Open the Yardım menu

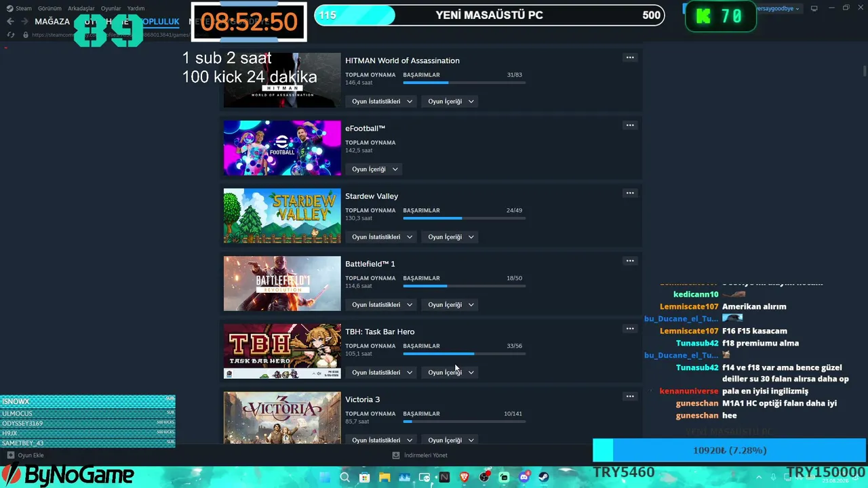point(136,8)
